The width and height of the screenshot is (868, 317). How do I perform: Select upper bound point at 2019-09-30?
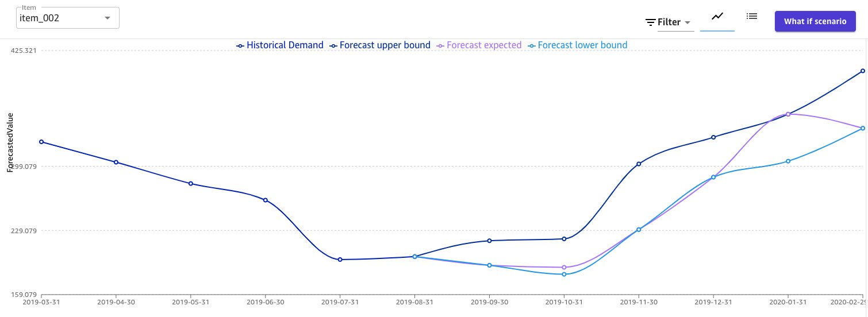(489, 241)
